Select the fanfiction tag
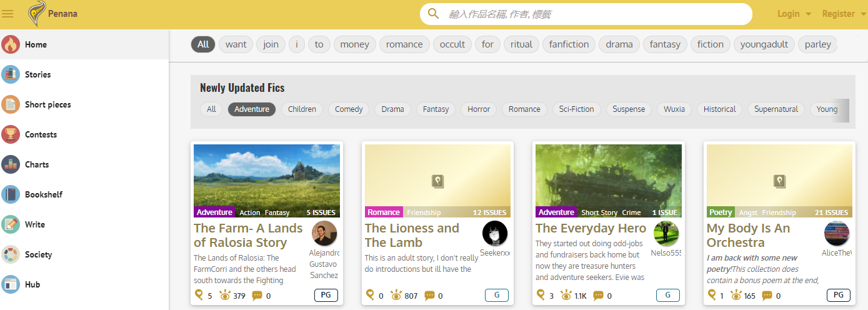Screen dimensions: 868x310 click(x=569, y=44)
